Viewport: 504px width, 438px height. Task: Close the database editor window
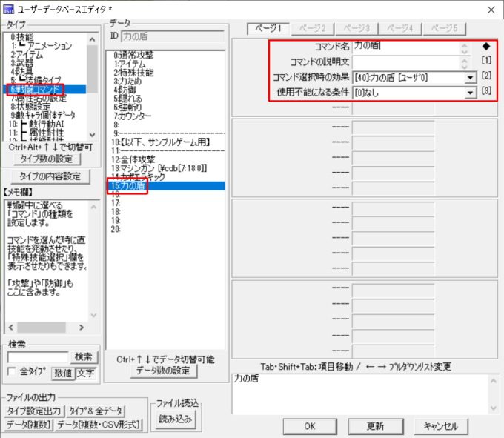[488, 10]
